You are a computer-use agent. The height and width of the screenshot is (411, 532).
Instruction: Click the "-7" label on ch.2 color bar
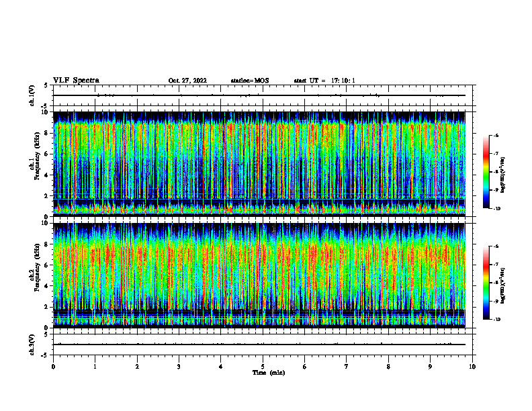coord(496,265)
